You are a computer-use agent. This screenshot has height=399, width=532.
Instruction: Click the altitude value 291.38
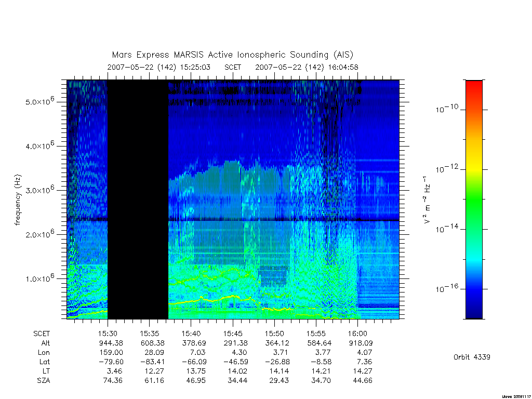pyautogui.click(x=235, y=343)
